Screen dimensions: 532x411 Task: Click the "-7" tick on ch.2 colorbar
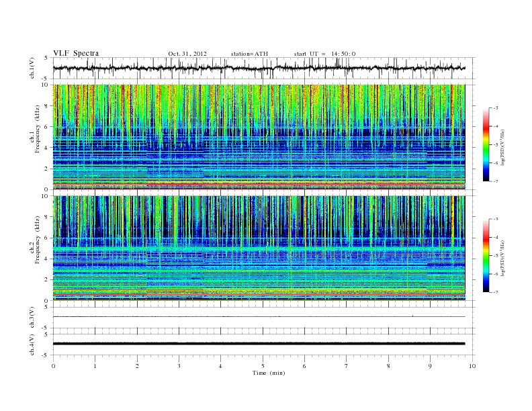pyautogui.click(x=496, y=292)
